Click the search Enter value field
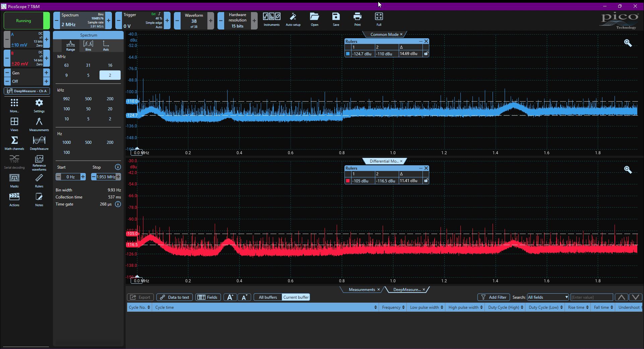The height and width of the screenshot is (349, 644). pyautogui.click(x=592, y=297)
